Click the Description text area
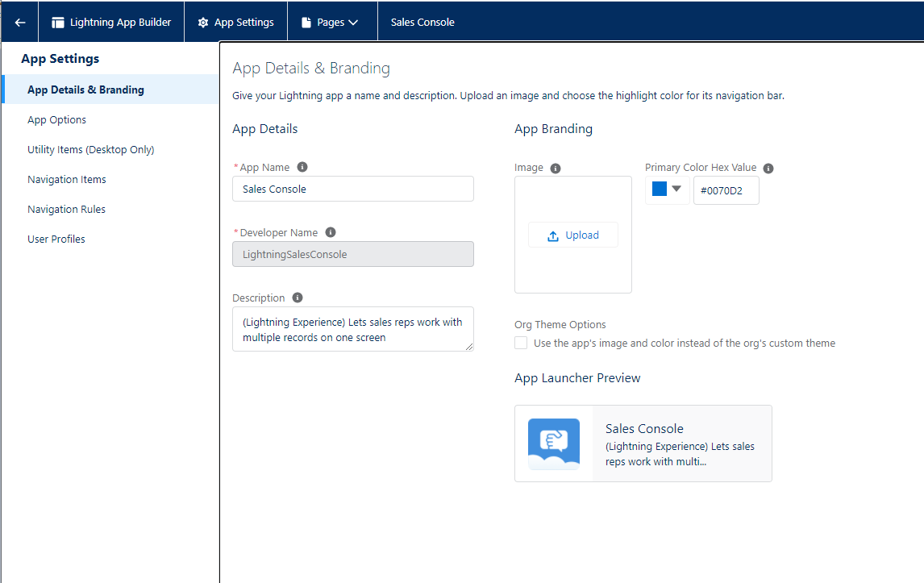The image size is (924, 583). click(x=353, y=329)
